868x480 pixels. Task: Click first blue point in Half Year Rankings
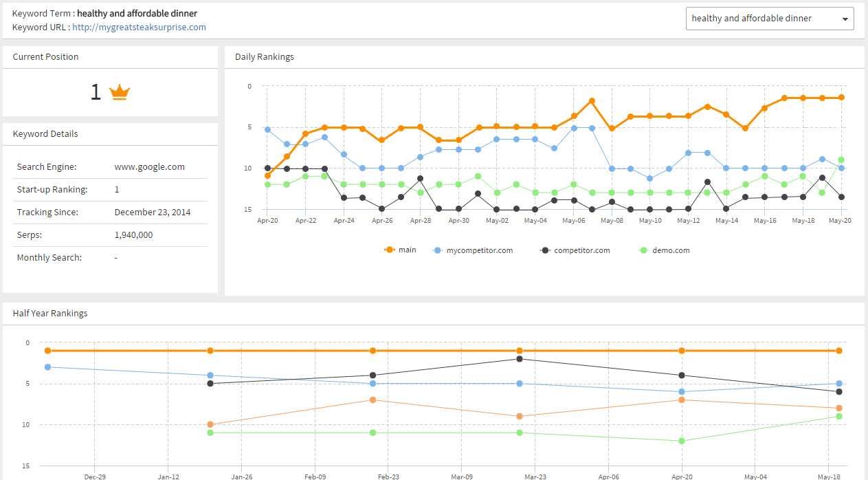(47, 367)
